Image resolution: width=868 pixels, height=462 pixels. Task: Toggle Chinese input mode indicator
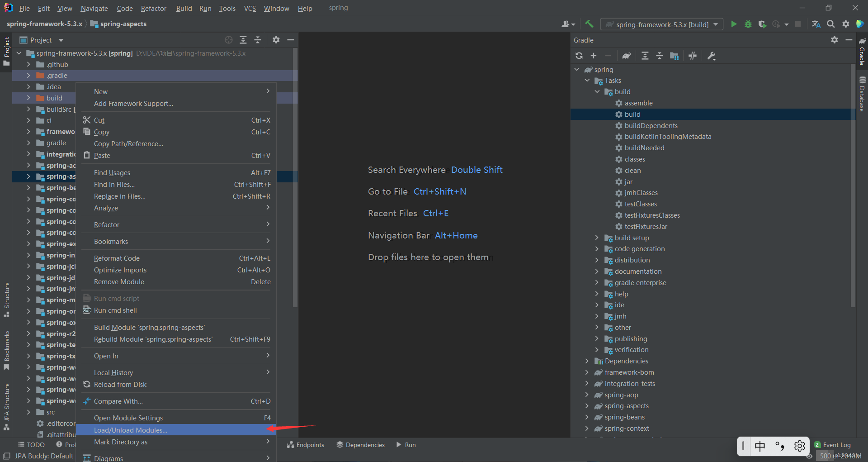click(x=760, y=446)
